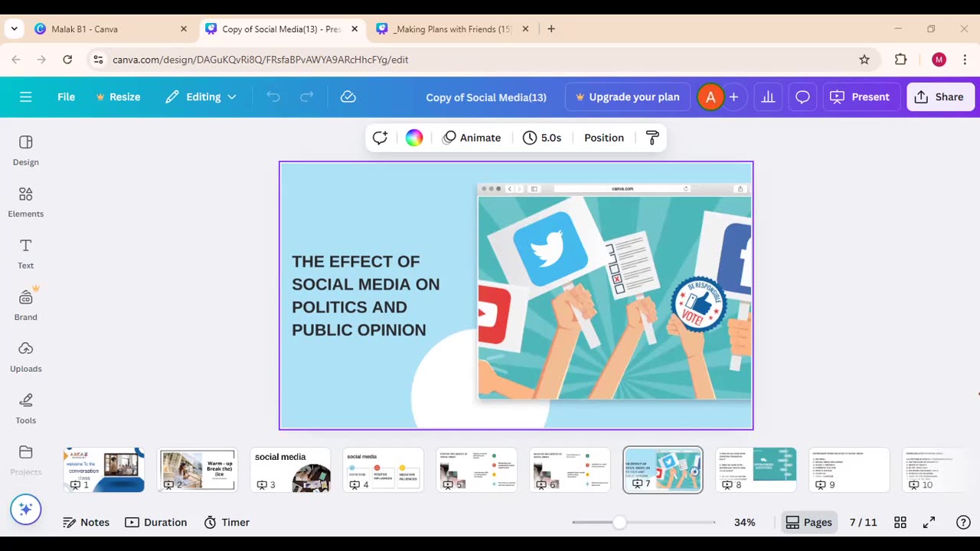
Task: Open a new browser tab
Action: 551,29
